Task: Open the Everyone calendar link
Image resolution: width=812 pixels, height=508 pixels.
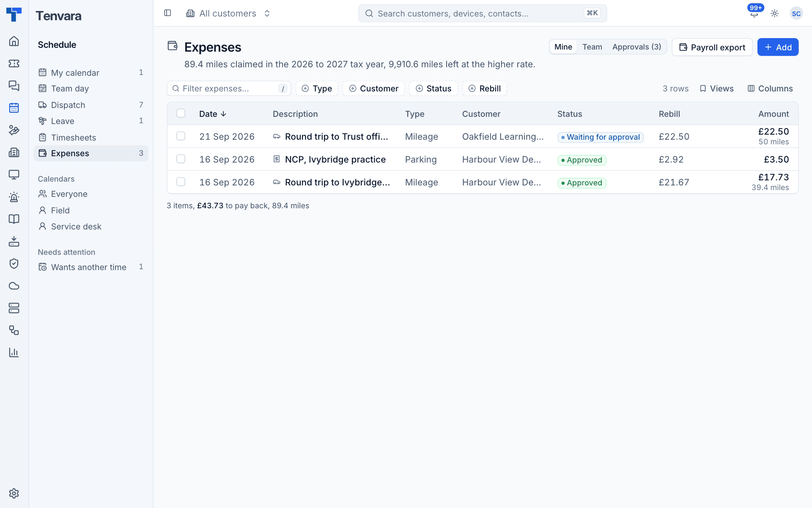Action: click(91, 194)
